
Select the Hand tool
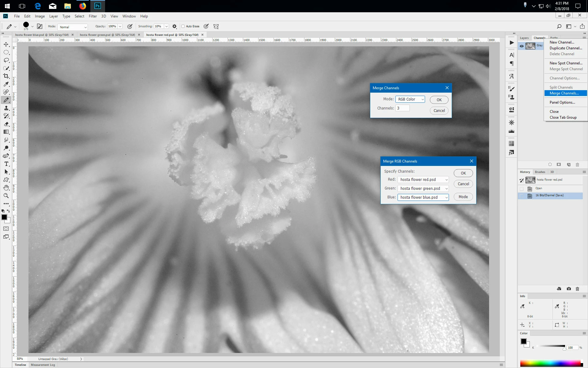click(x=6, y=188)
